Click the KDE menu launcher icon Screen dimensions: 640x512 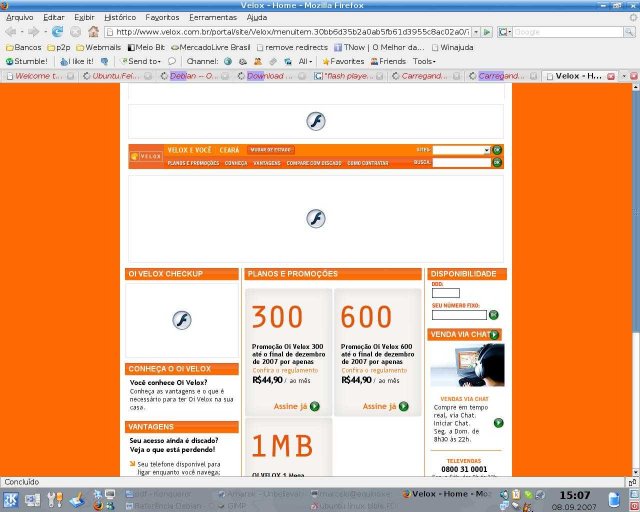point(9,499)
